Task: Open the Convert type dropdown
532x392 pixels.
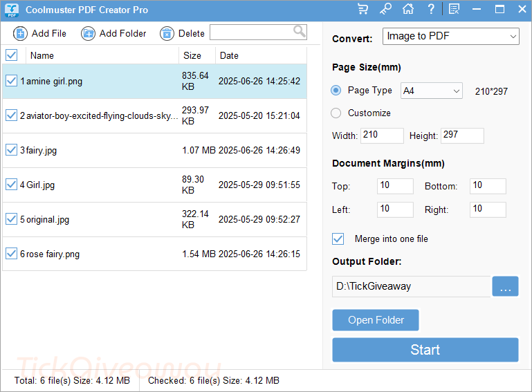Action: [451, 36]
